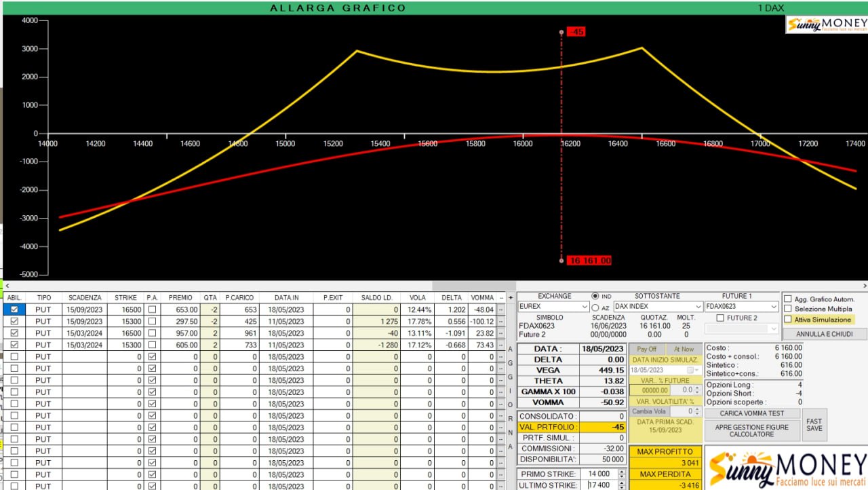Screen dimensions: 868x490
Task: Click the left arrow of the horizontal scrollbar
Action: pos(6,286)
